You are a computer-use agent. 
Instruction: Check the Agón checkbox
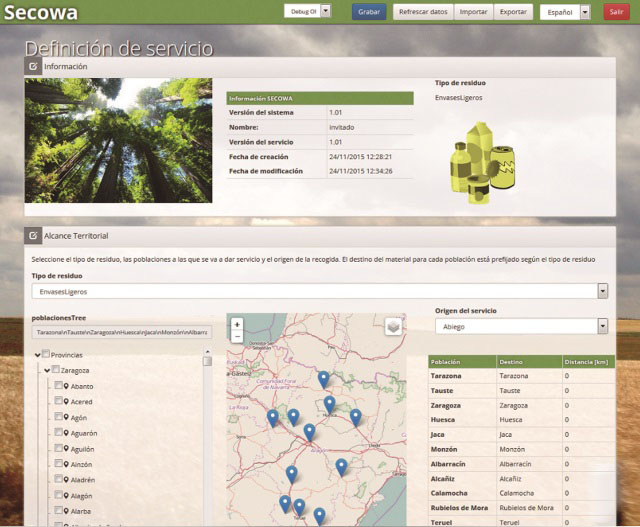click(58, 416)
